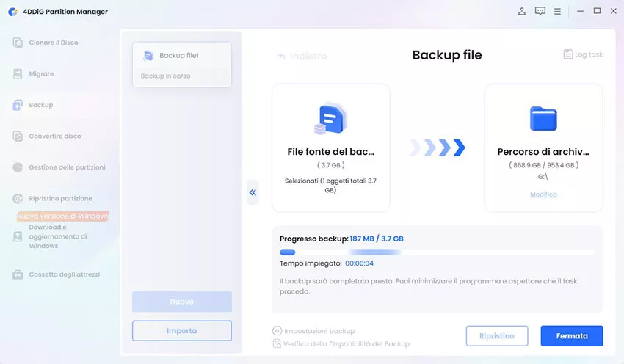Click the Gestione delle partizioni pie icon
The height and width of the screenshot is (364, 624).
(x=18, y=167)
